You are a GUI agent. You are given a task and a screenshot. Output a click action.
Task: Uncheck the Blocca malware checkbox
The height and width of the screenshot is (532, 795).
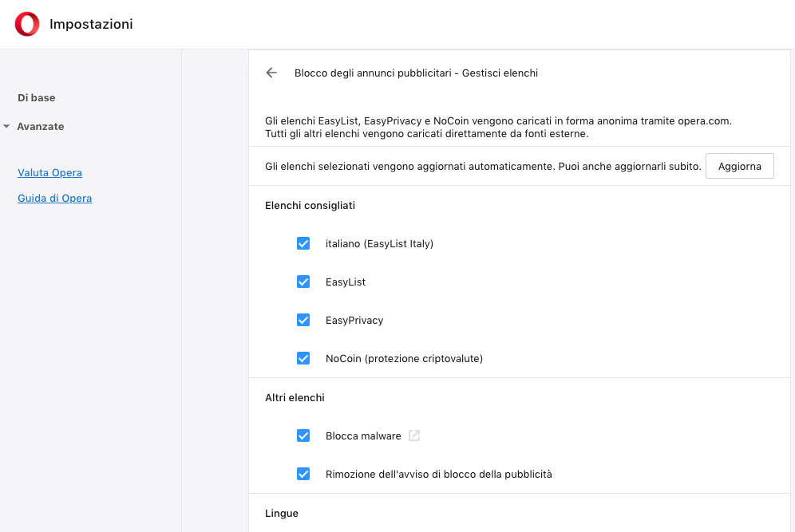(x=303, y=435)
